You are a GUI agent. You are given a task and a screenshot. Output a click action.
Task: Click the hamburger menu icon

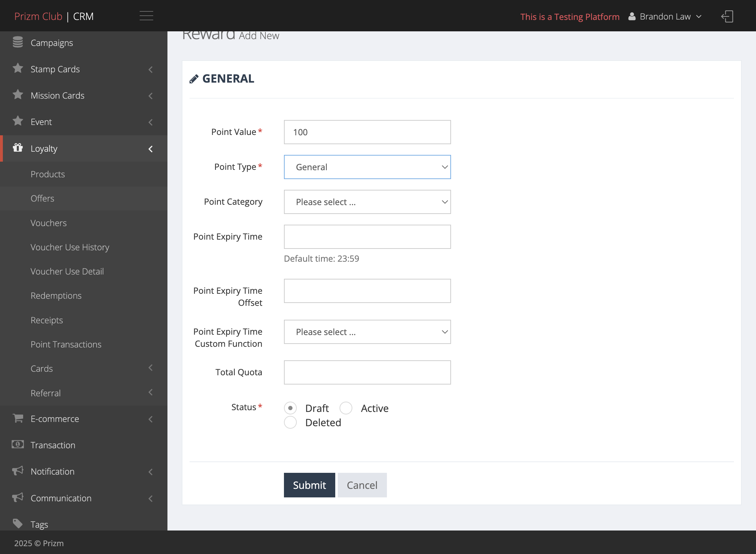click(x=146, y=16)
